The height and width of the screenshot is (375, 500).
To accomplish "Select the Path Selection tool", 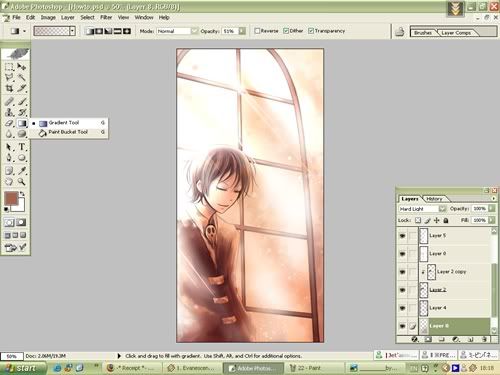I will pyautogui.click(x=9, y=147).
